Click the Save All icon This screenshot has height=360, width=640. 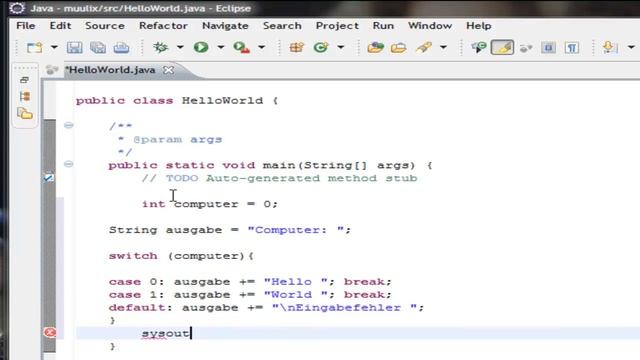point(98,47)
